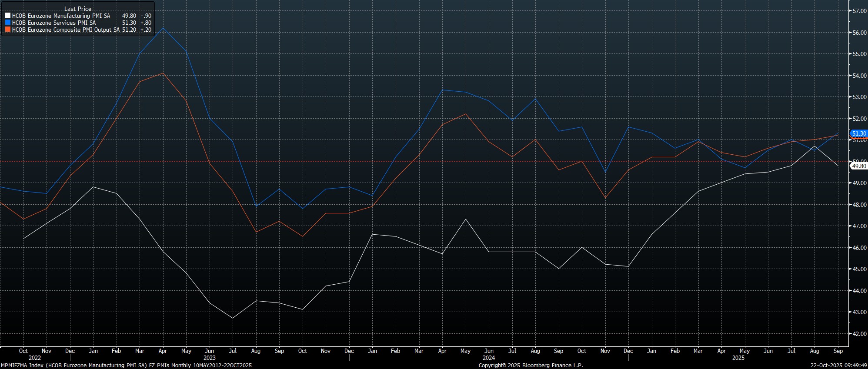Click the white Manufacturing PMI legend swatch

pos(8,16)
